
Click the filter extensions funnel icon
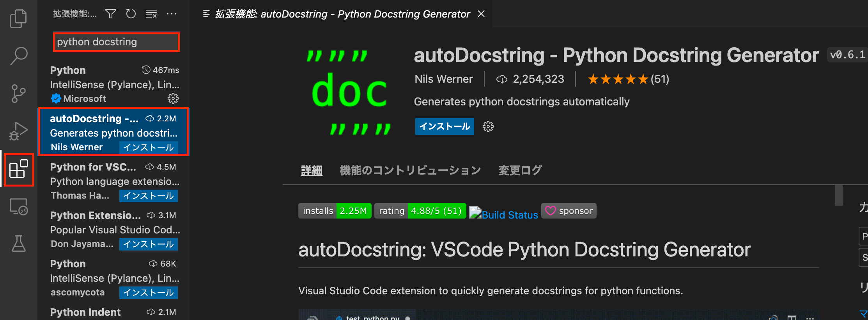(111, 14)
